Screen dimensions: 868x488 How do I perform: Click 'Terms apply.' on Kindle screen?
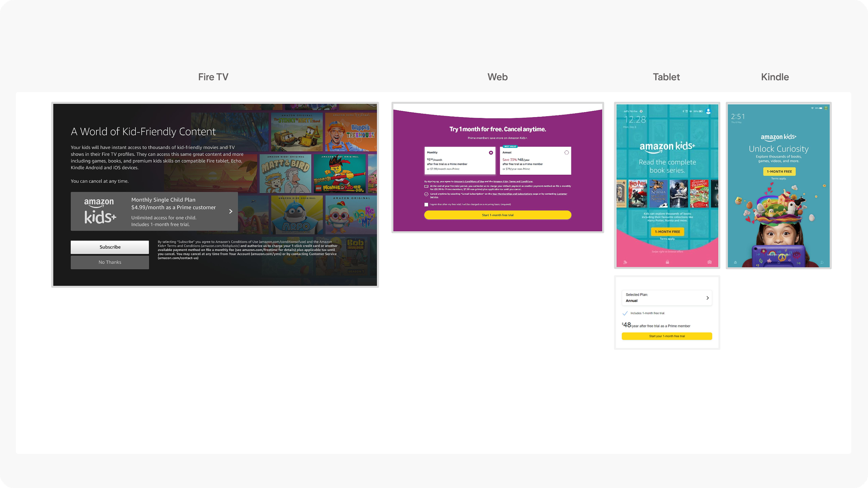coord(779,178)
